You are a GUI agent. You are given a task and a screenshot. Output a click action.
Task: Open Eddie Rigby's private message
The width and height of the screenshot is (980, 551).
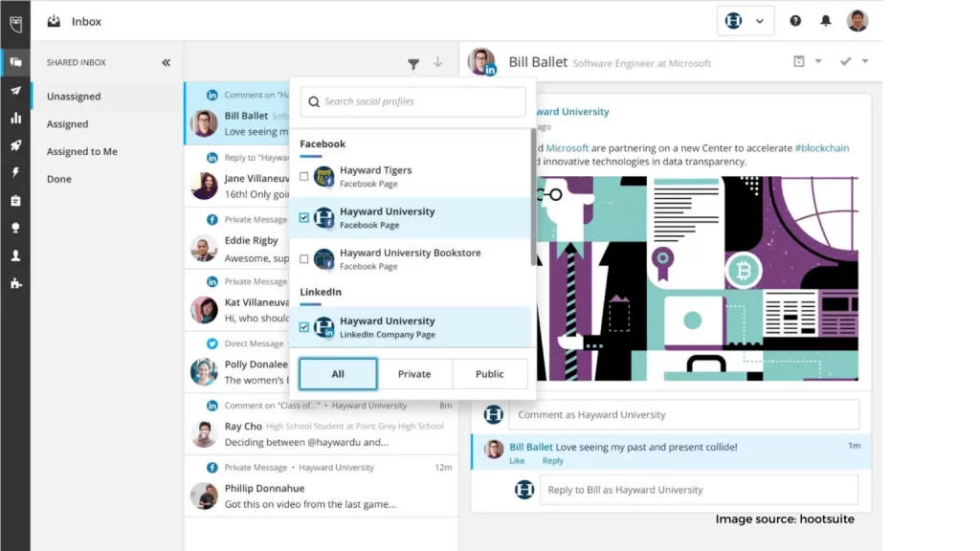237,238
